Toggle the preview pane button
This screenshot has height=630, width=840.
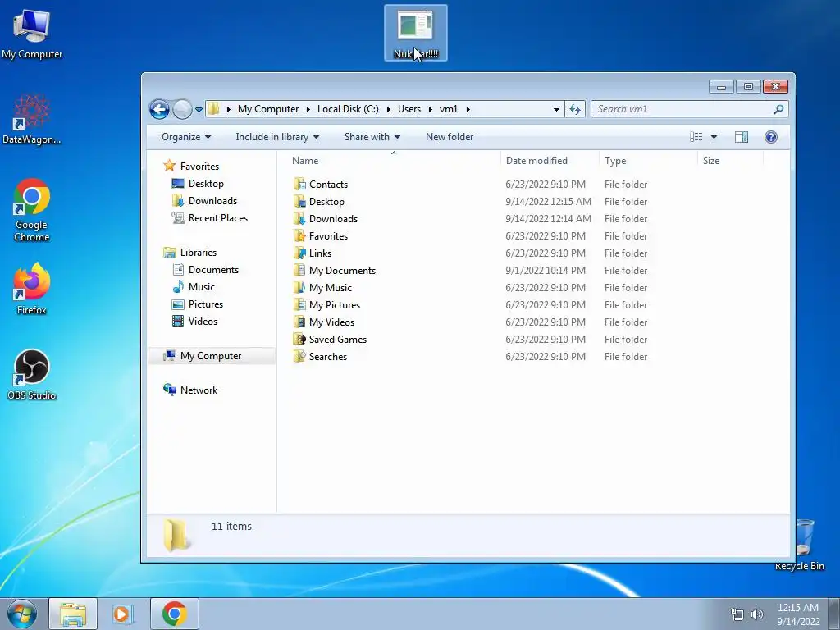tap(742, 137)
